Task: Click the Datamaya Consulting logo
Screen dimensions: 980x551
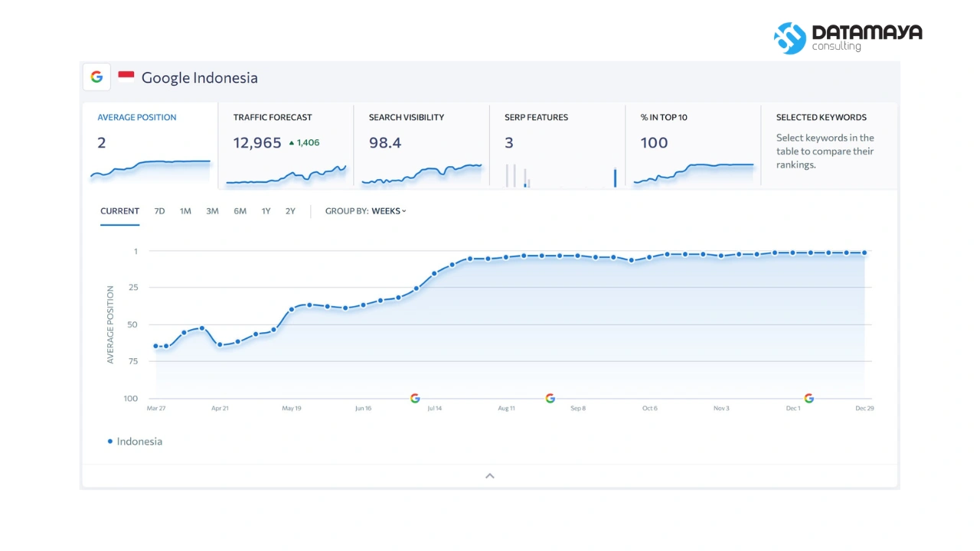Action: pos(848,37)
